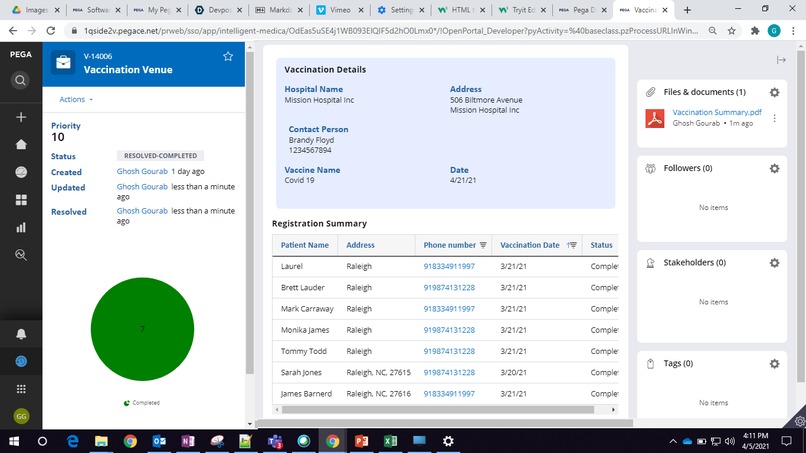The image size is (806, 453).
Task: Click the Vaccination Venue briefcase icon
Action: pyautogui.click(x=63, y=63)
